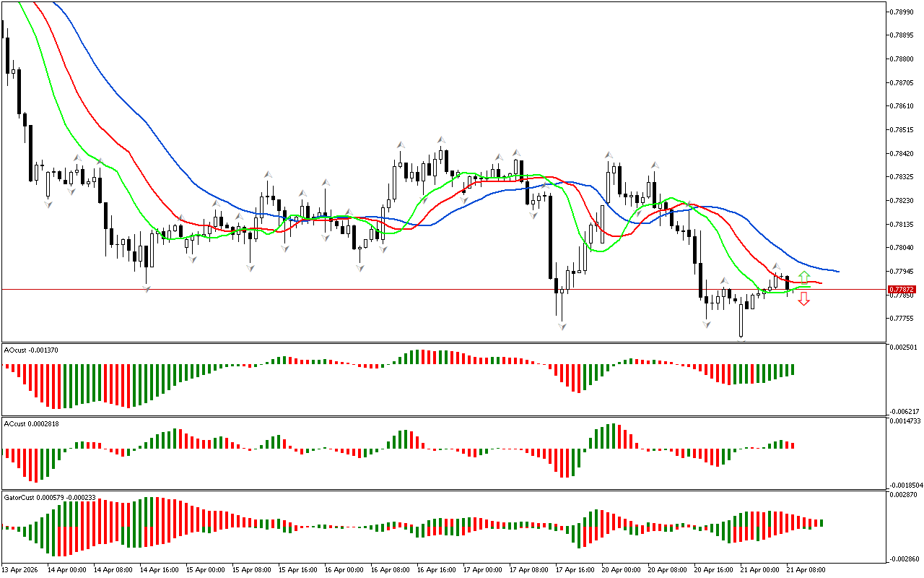
Task: Select the last green bar of GatorCust histogram
Action: [x=821, y=522]
